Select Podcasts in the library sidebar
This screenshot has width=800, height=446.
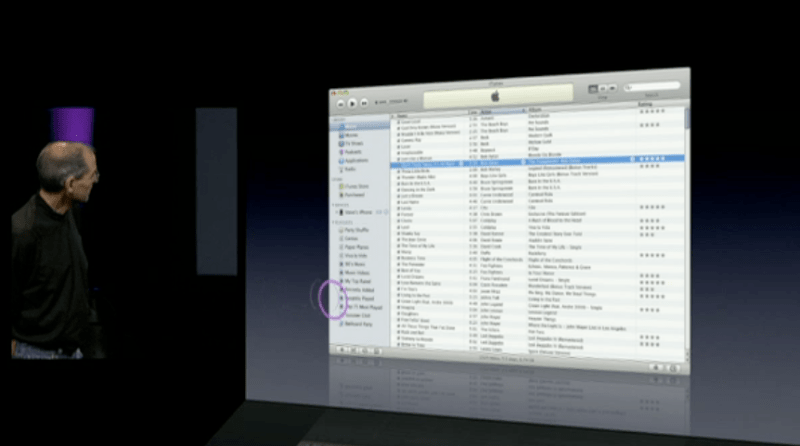pyautogui.click(x=355, y=152)
